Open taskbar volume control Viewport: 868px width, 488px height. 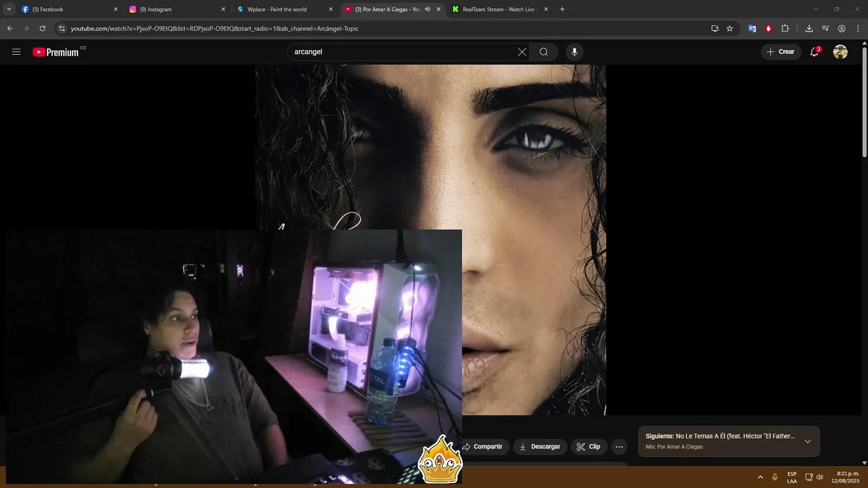tap(820, 477)
